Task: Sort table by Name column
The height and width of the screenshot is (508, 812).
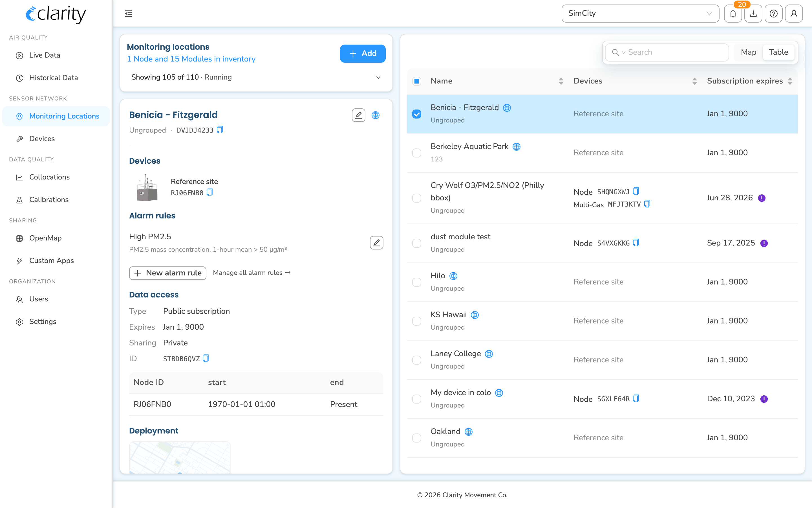Action: (x=561, y=81)
